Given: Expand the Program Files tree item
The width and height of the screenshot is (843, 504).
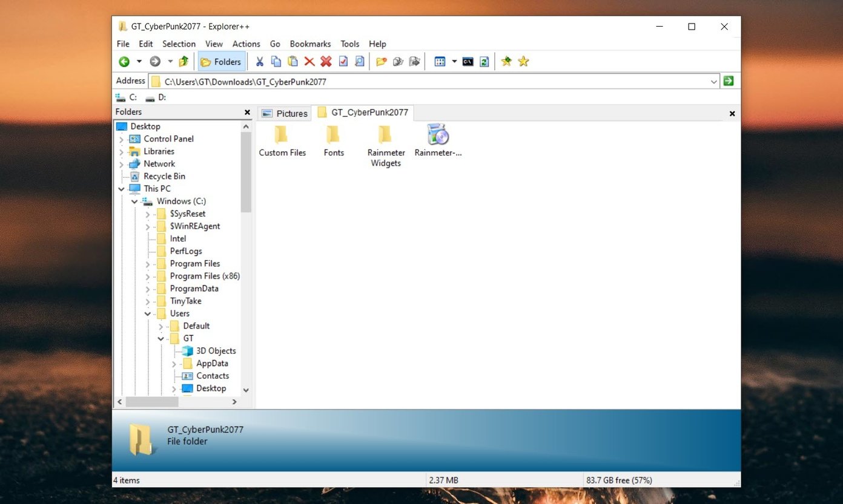Looking at the screenshot, I should coord(147,263).
